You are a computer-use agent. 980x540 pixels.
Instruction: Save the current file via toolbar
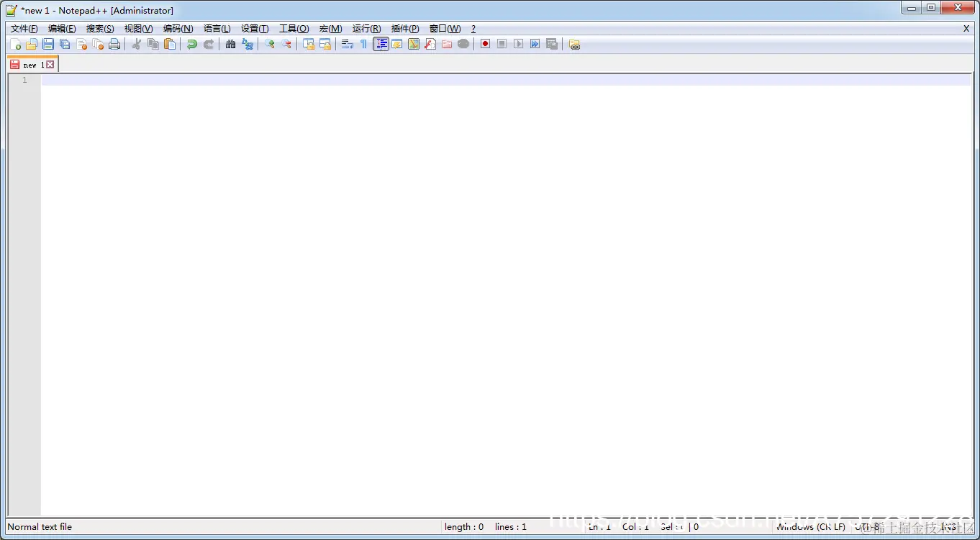click(48, 44)
